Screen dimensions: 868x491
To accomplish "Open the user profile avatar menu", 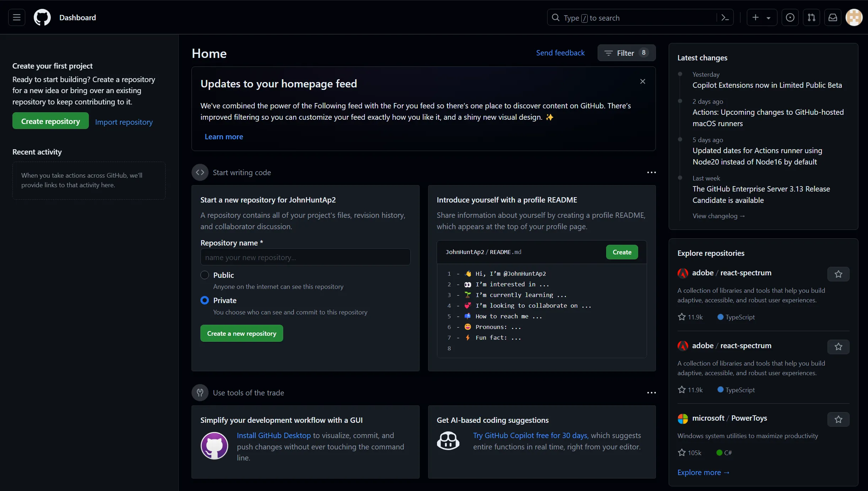I will pos(854,17).
